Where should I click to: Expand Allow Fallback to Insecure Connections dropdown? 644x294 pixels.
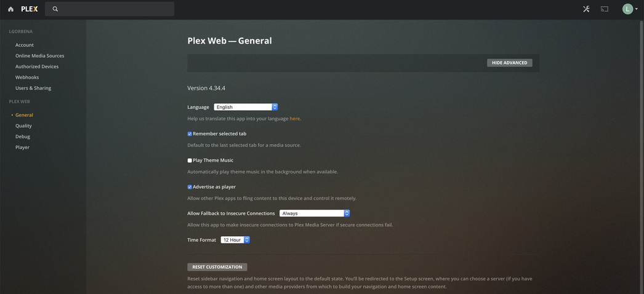[315, 213]
